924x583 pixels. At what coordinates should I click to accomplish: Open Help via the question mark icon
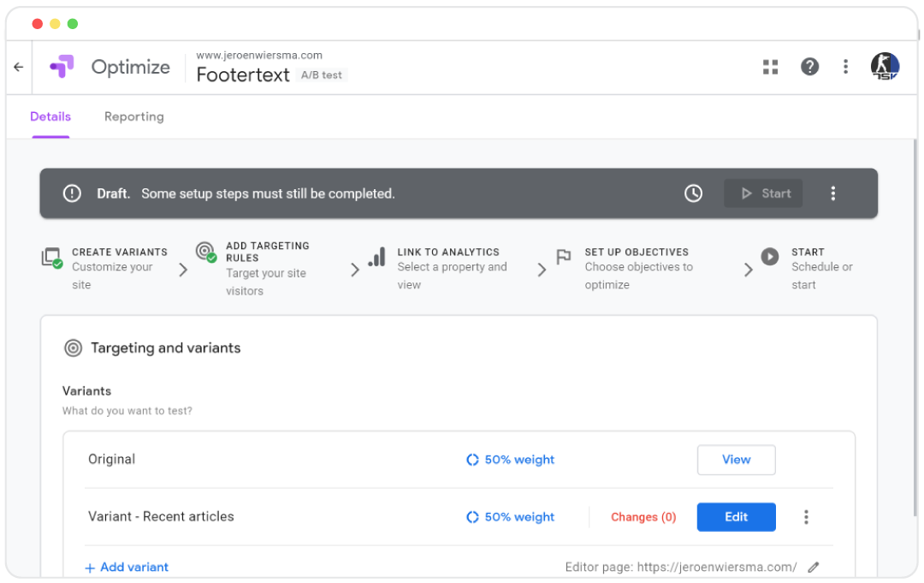pyautogui.click(x=809, y=66)
